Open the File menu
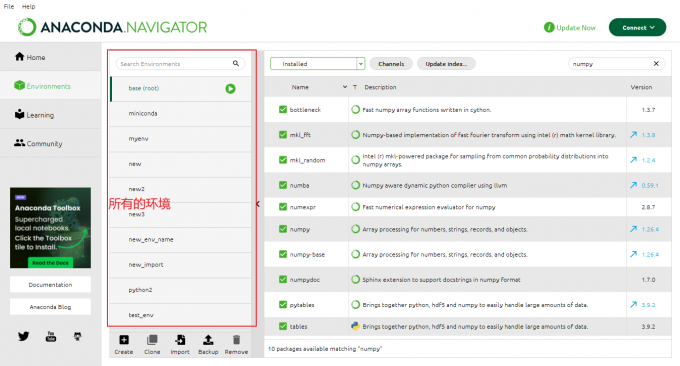Viewport: 680px width, 366px height. (x=9, y=7)
